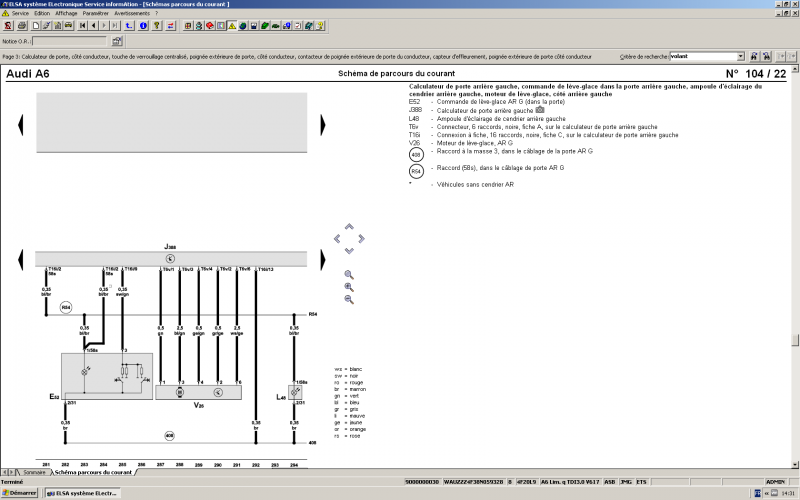Click the Critère de recherche field containing 'volant'

click(x=703, y=57)
